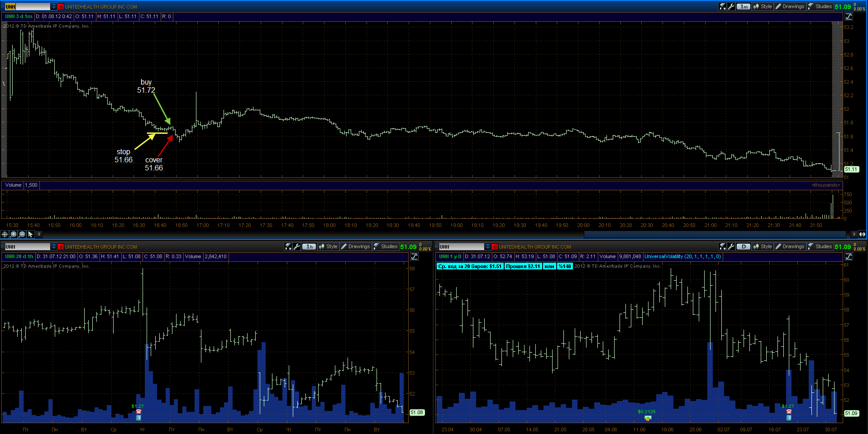Toggle the curve icon below the daily chart's Studies button

click(x=849, y=256)
